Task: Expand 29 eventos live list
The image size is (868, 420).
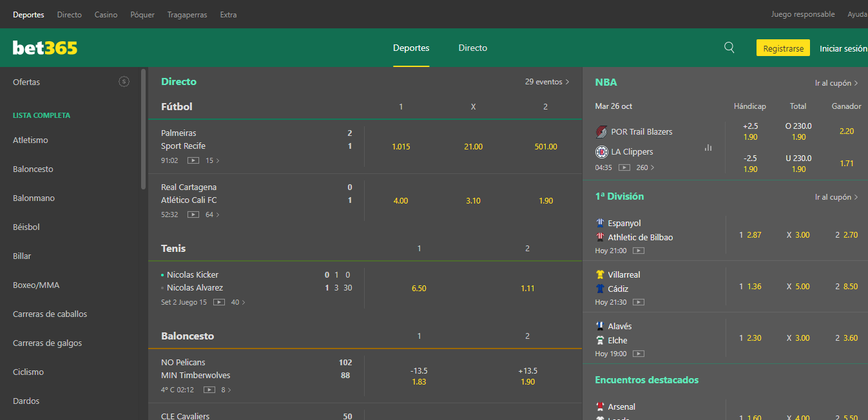Action: pyautogui.click(x=547, y=82)
